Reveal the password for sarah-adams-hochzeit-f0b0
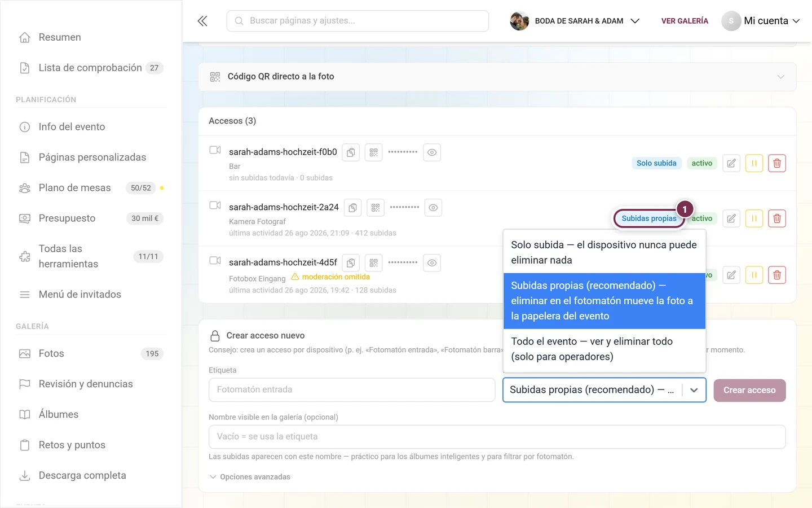Image resolution: width=812 pixels, height=508 pixels. tap(432, 152)
